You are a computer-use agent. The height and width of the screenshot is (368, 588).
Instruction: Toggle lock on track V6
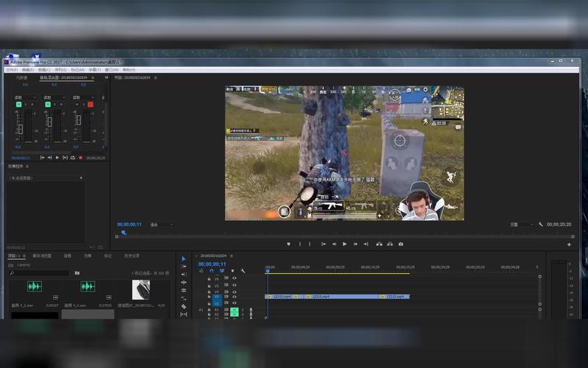(209, 279)
